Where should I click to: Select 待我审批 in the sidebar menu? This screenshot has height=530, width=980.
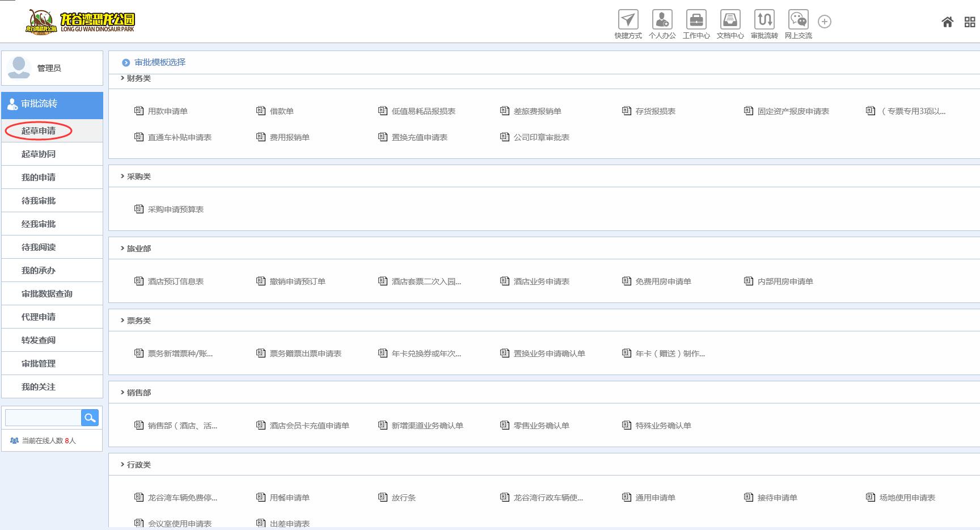[x=39, y=201]
